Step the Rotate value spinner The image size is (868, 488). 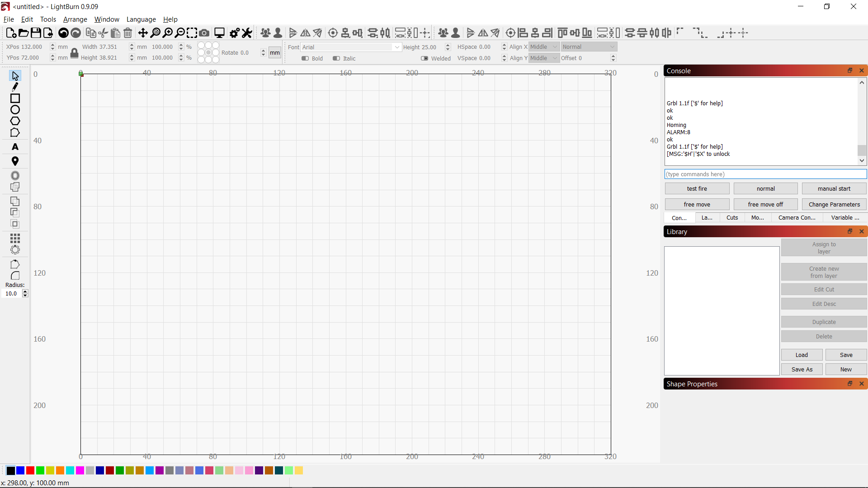(x=263, y=53)
